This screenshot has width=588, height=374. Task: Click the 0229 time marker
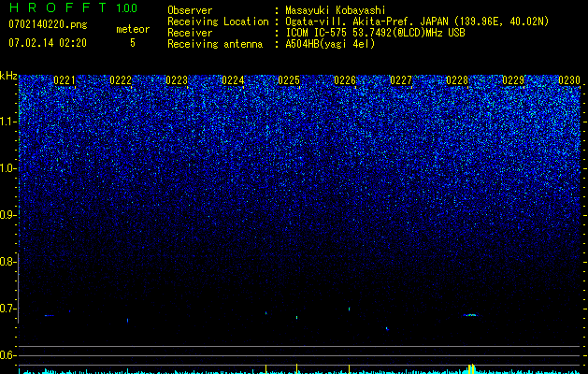[513, 80]
